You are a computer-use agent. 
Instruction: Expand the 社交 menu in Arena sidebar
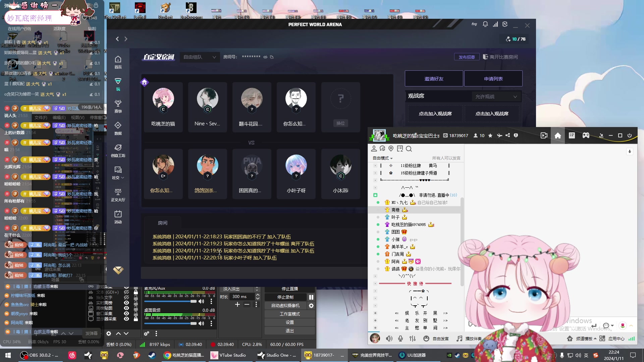click(x=118, y=172)
